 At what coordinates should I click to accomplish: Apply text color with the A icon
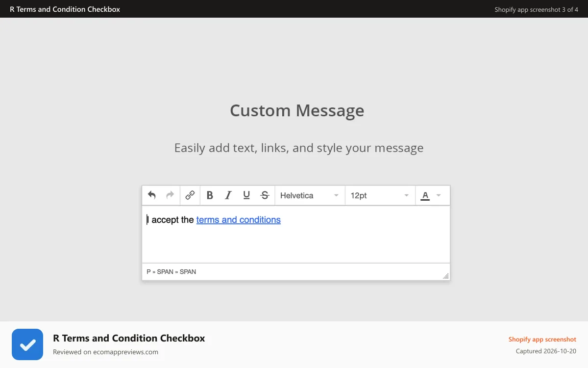pyautogui.click(x=425, y=196)
